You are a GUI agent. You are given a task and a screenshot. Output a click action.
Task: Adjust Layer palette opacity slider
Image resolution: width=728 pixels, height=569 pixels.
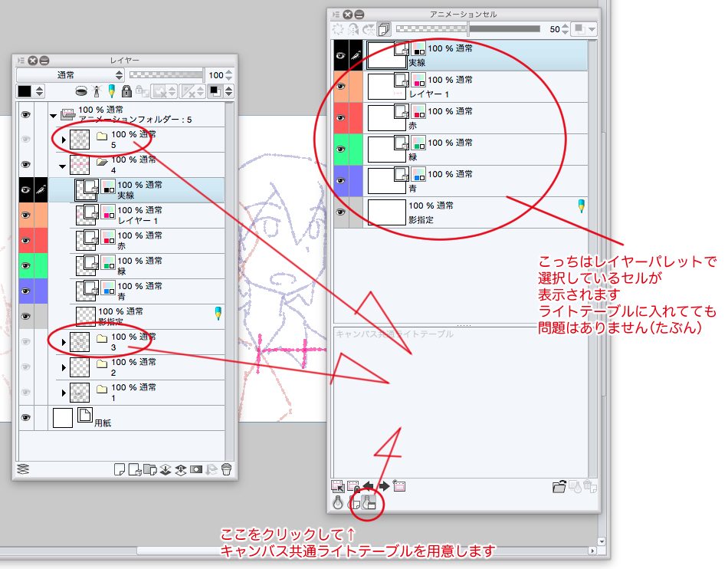pyautogui.click(x=166, y=75)
